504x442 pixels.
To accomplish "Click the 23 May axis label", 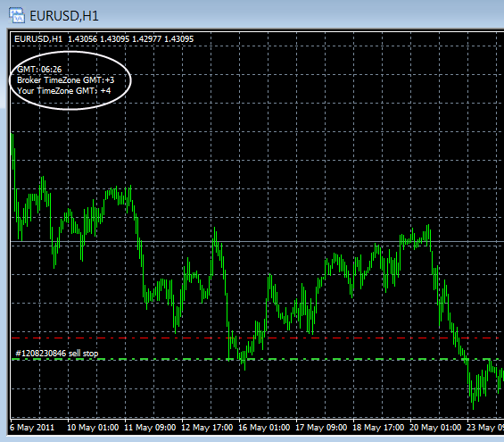I will click(x=485, y=428).
